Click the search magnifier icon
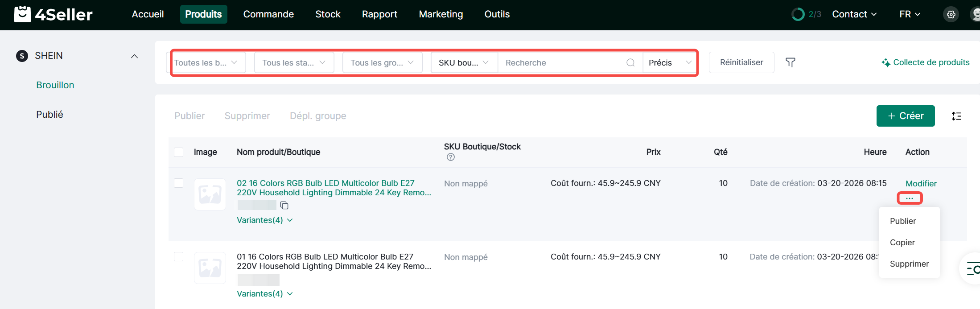The height and width of the screenshot is (309, 980). 630,62
